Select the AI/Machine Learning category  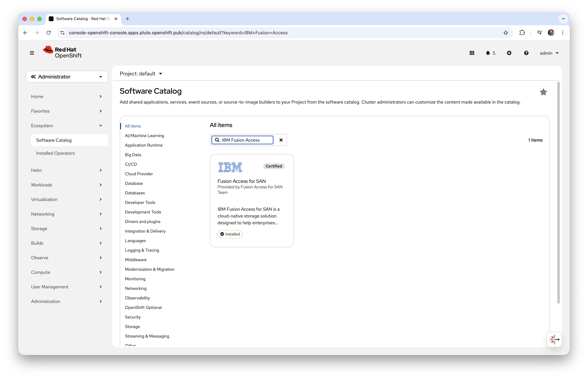coord(144,136)
